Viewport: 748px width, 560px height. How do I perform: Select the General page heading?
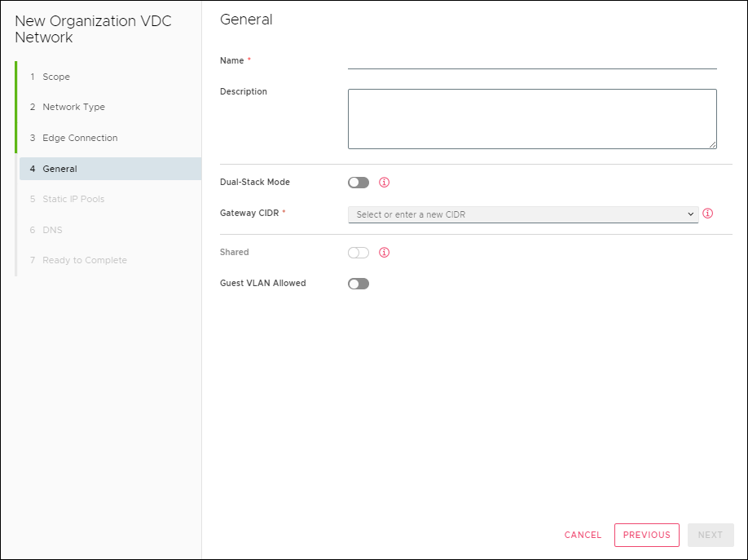246,20
